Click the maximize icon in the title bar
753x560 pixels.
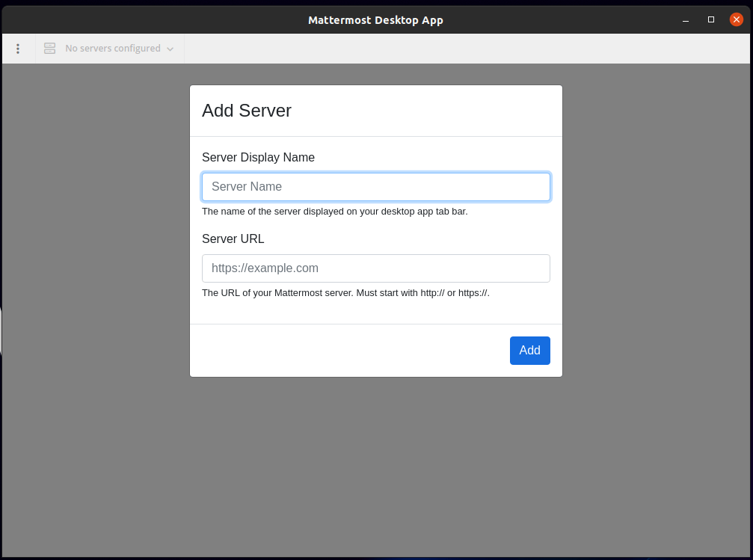(x=710, y=19)
